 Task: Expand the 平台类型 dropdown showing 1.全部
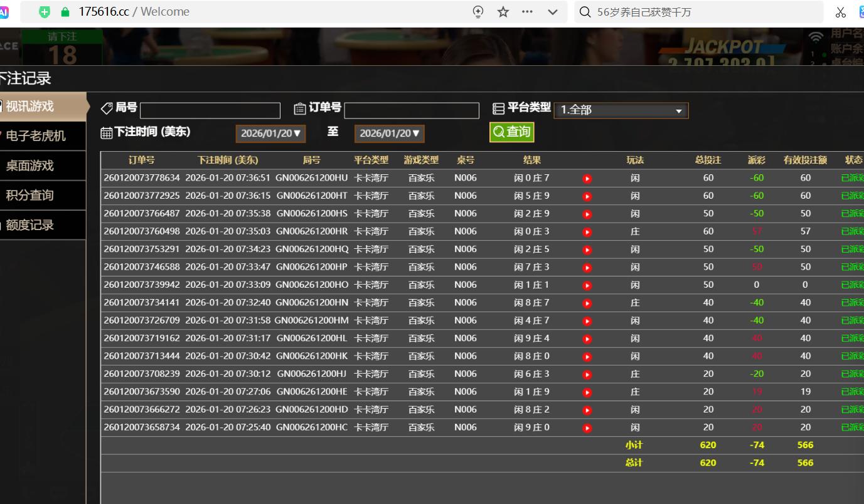[x=621, y=110]
